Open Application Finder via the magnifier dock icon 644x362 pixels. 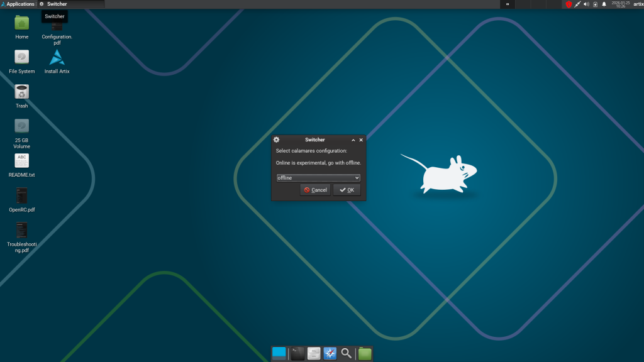click(346, 353)
